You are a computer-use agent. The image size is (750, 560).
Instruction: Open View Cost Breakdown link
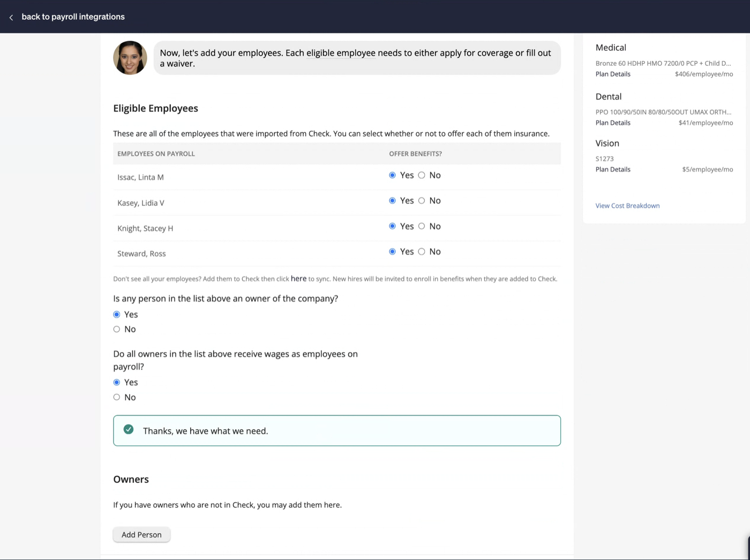point(627,206)
